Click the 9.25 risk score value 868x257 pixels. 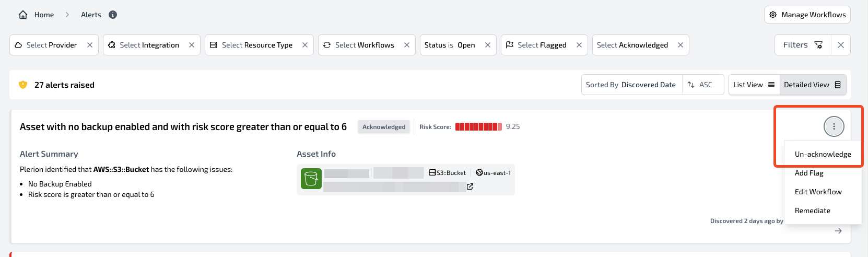[x=513, y=126]
